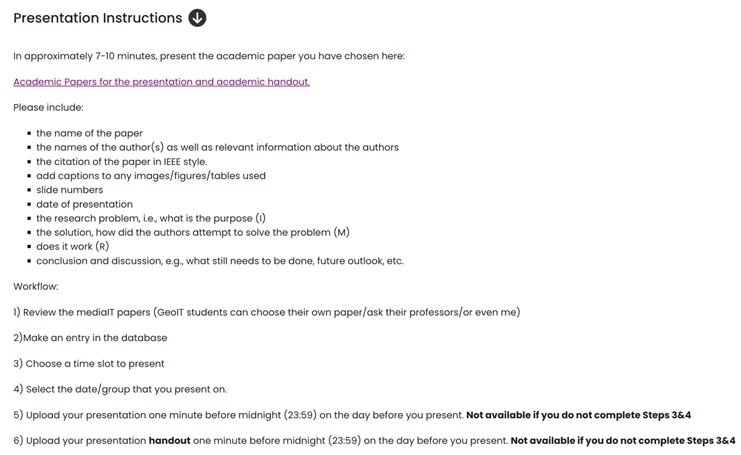Click step 4 "Select the date/group" text
741x455 pixels.
[x=120, y=389]
